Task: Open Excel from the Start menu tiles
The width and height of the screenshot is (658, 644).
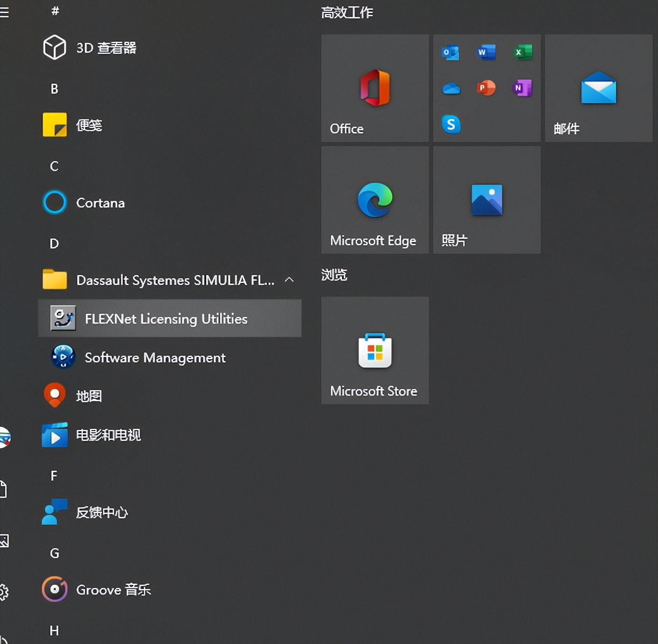Action: pos(522,52)
